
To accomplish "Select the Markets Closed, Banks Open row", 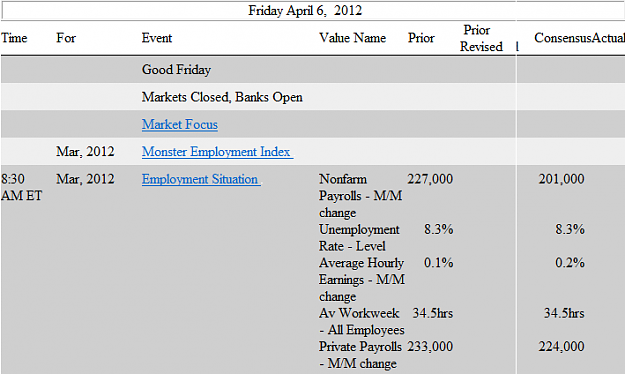I will pyautogui.click(x=312, y=97).
